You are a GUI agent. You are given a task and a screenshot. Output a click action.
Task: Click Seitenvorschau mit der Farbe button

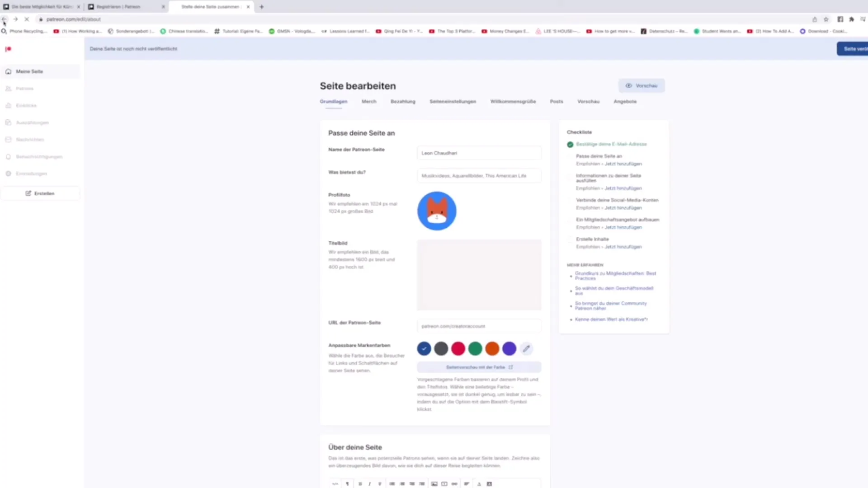[479, 367]
